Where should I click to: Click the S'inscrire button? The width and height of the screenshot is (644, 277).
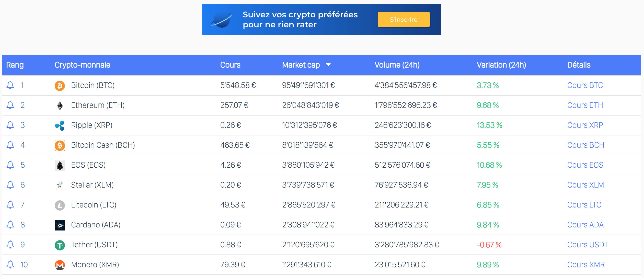coord(404,19)
